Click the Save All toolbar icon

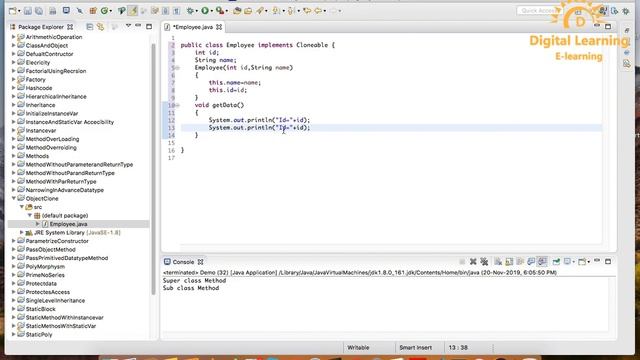click(39, 11)
